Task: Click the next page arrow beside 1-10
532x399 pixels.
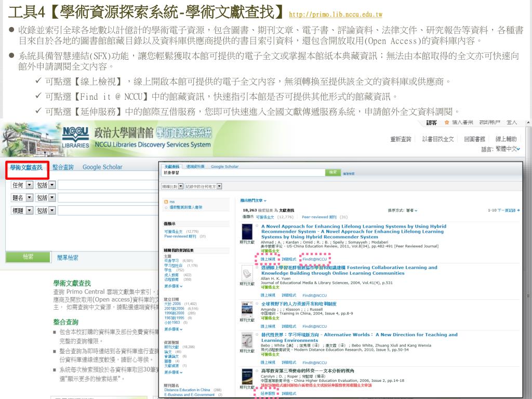Action: [518, 210]
